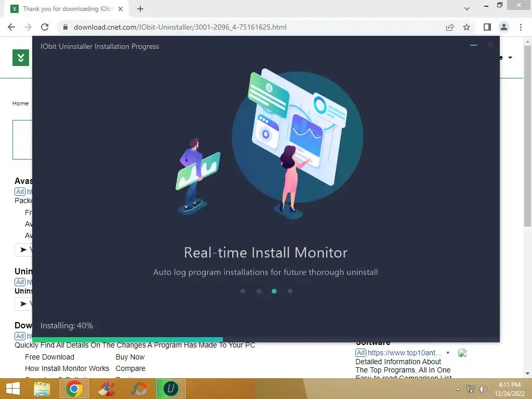The width and height of the screenshot is (532, 399).
Task: Open the top10ant ad URL link
Action: tap(405, 353)
